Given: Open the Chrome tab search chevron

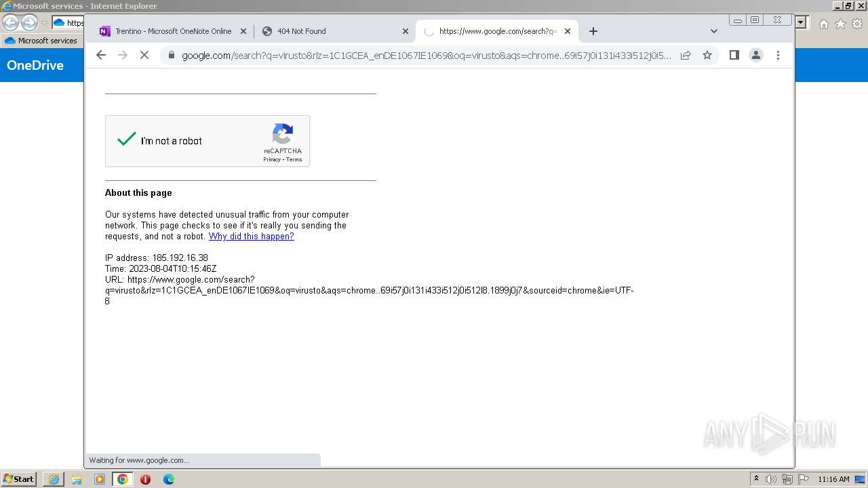Looking at the screenshot, I should click(713, 31).
